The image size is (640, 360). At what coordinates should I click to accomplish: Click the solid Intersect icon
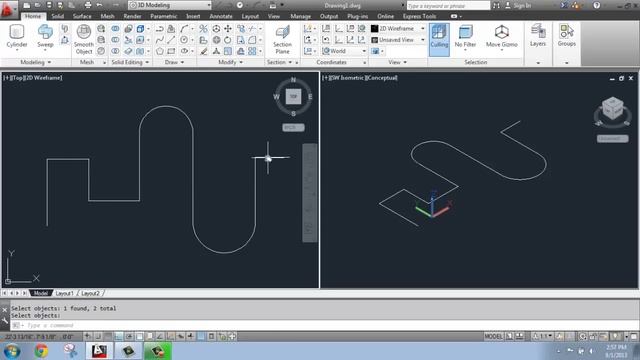coord(115,51)
